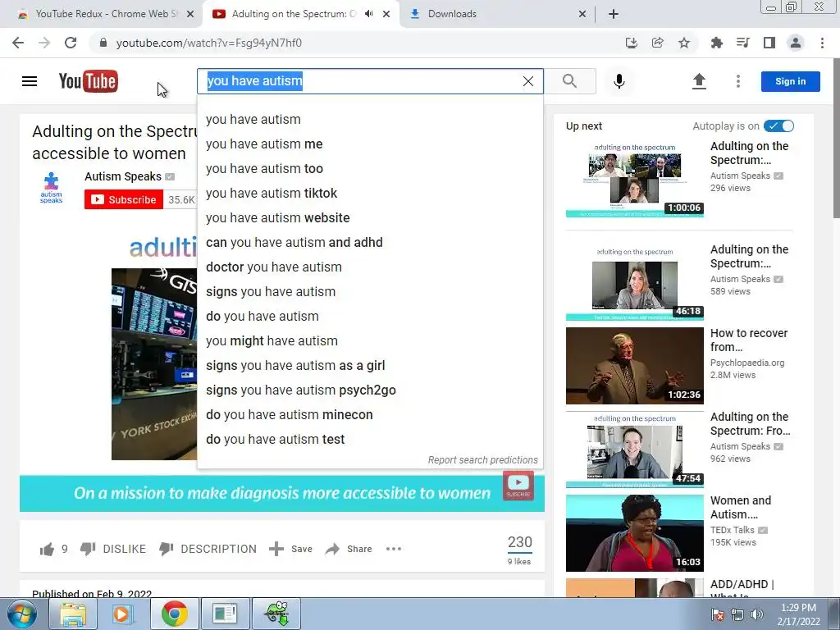The image size is (840, 630).
Task: Select "you might have autism" suggestion
Action: 370,341
